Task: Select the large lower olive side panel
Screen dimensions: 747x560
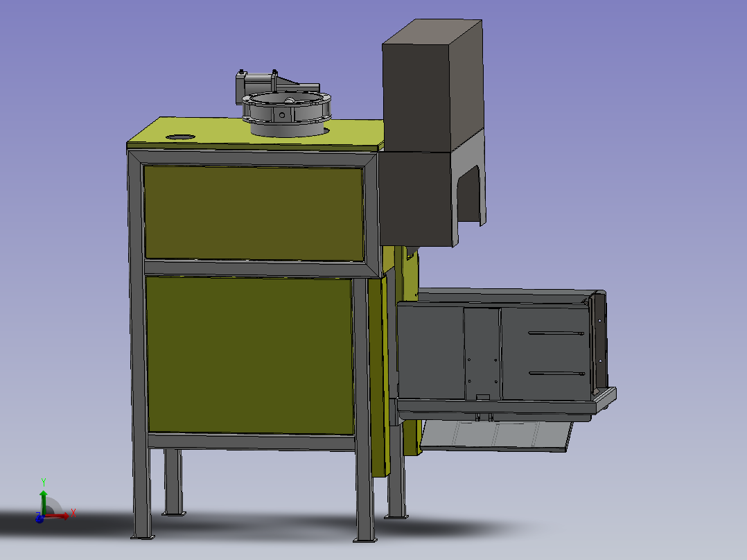Action: [x=250, y=355]
